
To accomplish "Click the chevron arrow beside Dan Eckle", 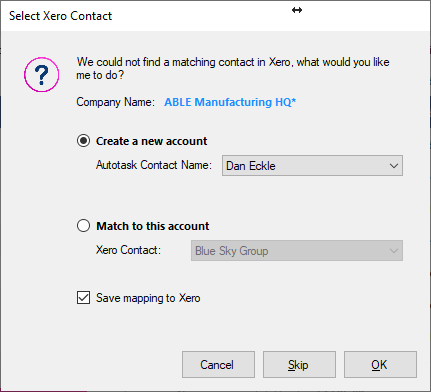I will [x=394, y=166].
